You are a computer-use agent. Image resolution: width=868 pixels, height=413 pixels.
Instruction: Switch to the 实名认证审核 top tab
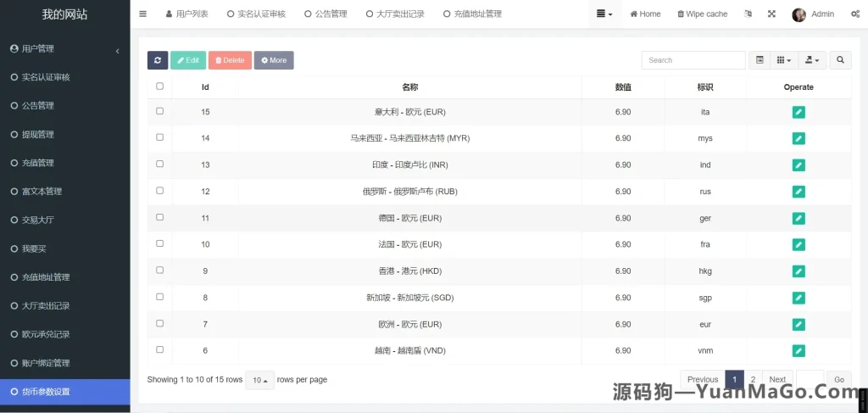click(256, 14)
